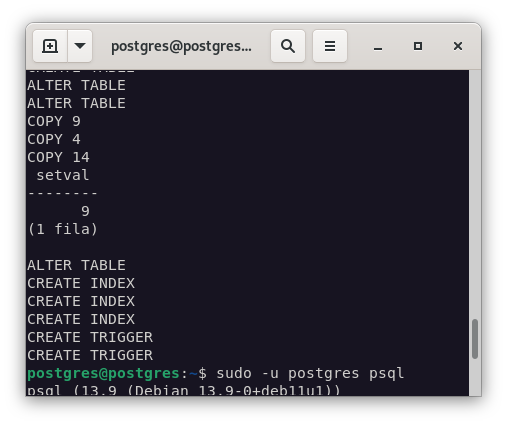The height and width of the screenshot is (425, 507).
Task: Click the COPY 4 output line
Action: point(54,139)
